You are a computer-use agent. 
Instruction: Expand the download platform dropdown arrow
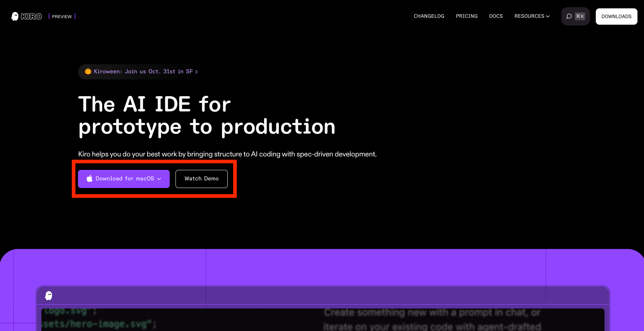click(159, 179)
